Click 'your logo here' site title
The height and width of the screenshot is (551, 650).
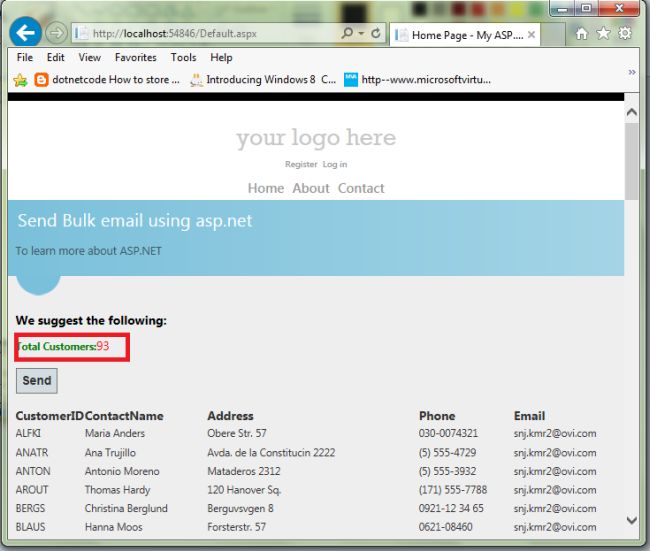point(316,138)
